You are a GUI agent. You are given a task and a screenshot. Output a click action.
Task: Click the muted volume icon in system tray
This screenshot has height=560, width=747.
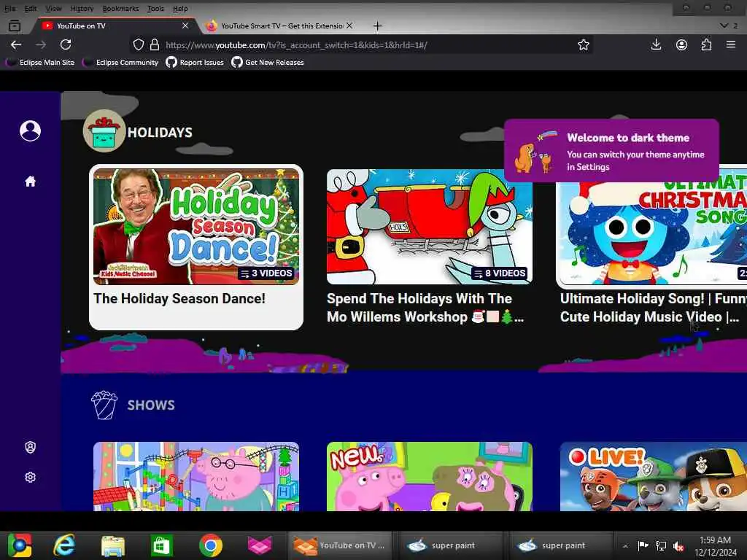678,546
